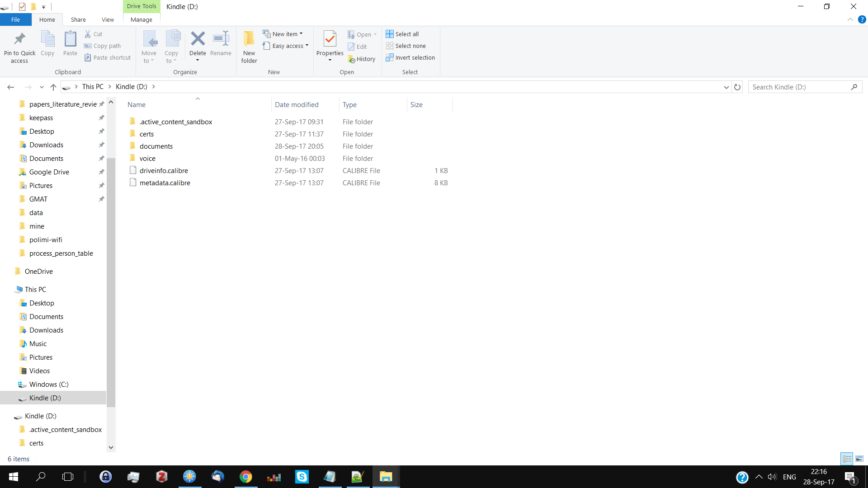Select the documents folder
Image resolution: width=868 pixels, height=488 pixels.
(156, 146)
